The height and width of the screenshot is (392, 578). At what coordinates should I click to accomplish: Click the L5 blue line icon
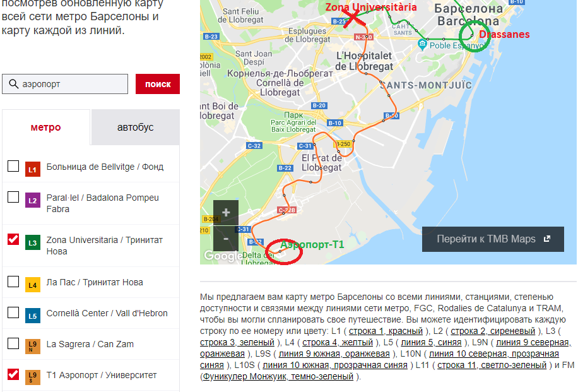[33, 314]
